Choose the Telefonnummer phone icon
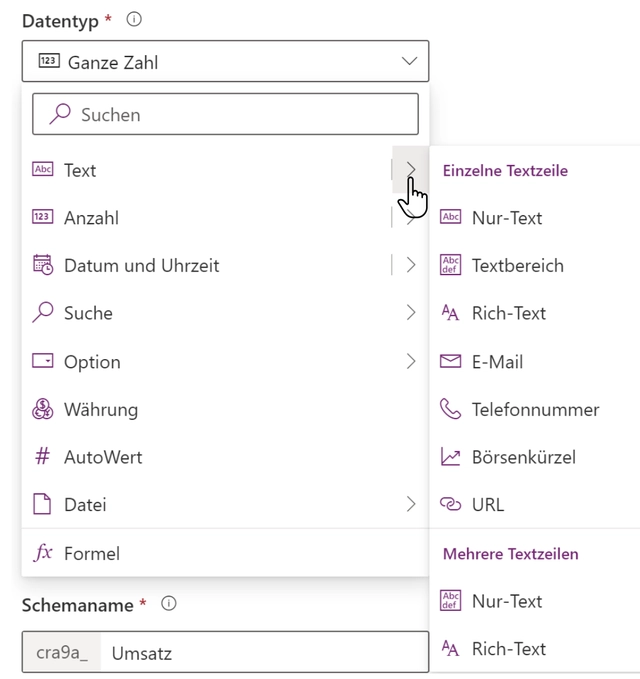Viewport: 640px width, 679px height. [x=450, y=409]
